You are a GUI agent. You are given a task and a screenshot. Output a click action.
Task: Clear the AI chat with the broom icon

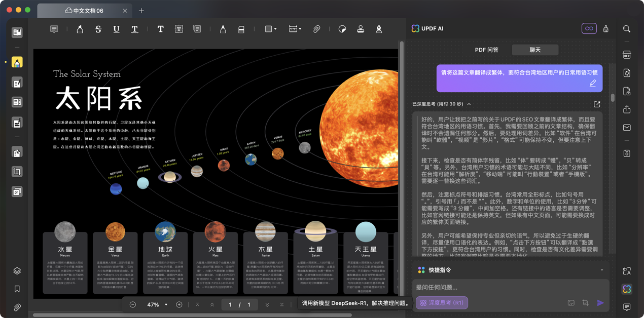[x=605, y=29]
